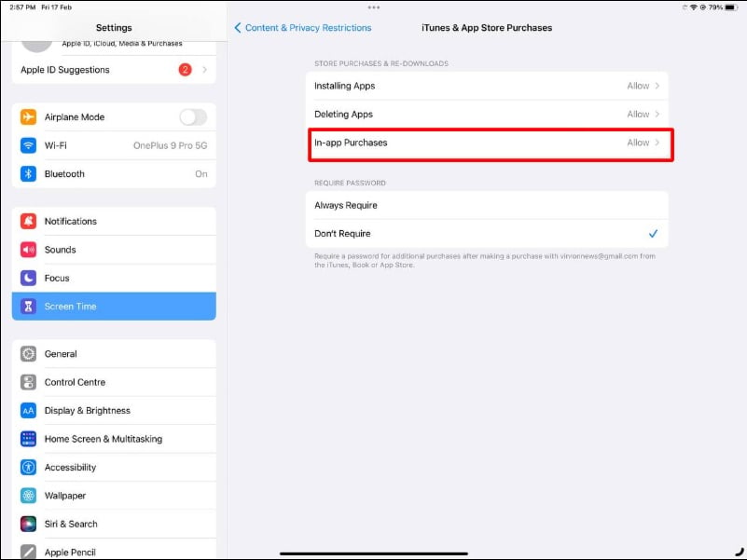Open Wallpaper settings
Viewport: 747px width, 560px height.
point(114,495)
